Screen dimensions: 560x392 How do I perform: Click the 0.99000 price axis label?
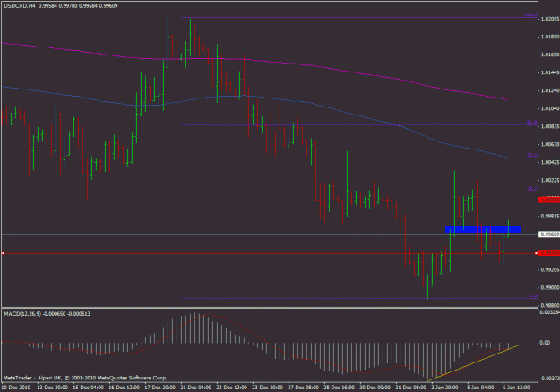click(x=550, y=287)
